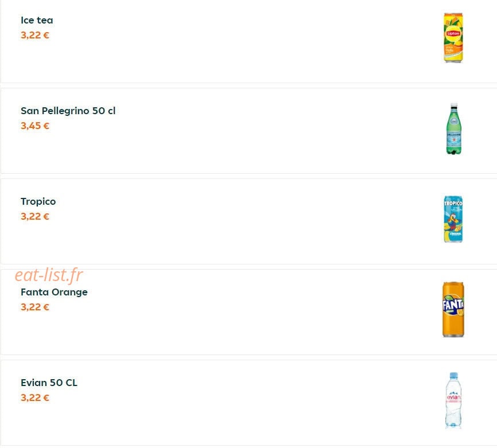Click the San Pellegrino 50 cl title
497x448 pixels.
click(68, 111)
